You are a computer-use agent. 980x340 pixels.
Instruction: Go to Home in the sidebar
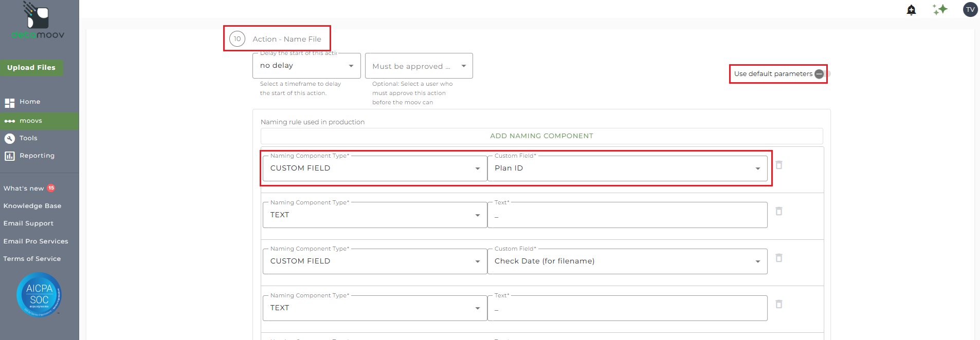[x=30, y=102]
